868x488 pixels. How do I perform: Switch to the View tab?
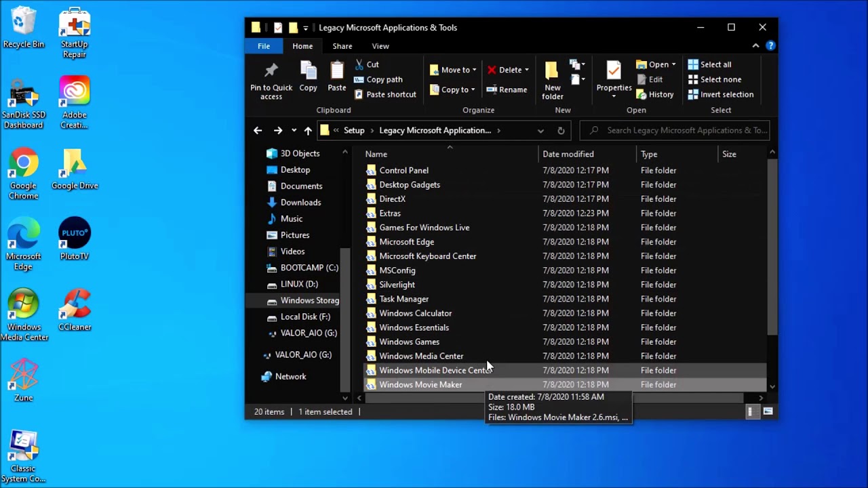(x=380, y=46)
